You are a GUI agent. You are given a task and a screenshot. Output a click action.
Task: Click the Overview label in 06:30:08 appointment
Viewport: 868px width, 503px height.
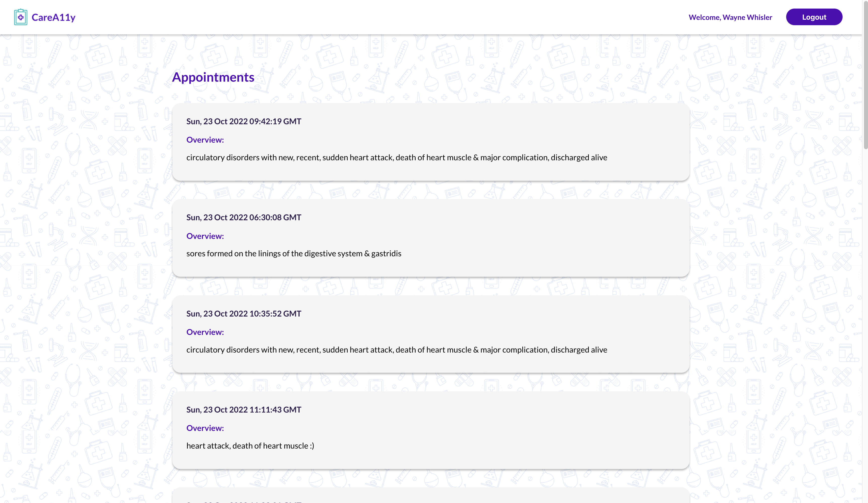pyautogui.click(x=205, y=236)
